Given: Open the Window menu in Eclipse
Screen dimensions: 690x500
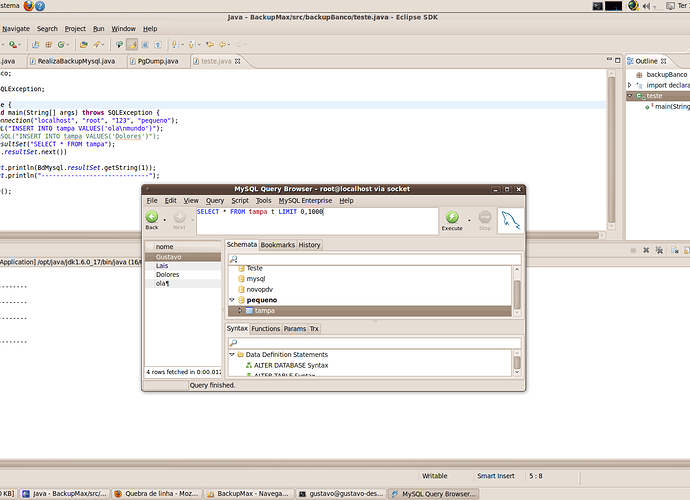Looking at the screenshot, I should pos(123,29).
